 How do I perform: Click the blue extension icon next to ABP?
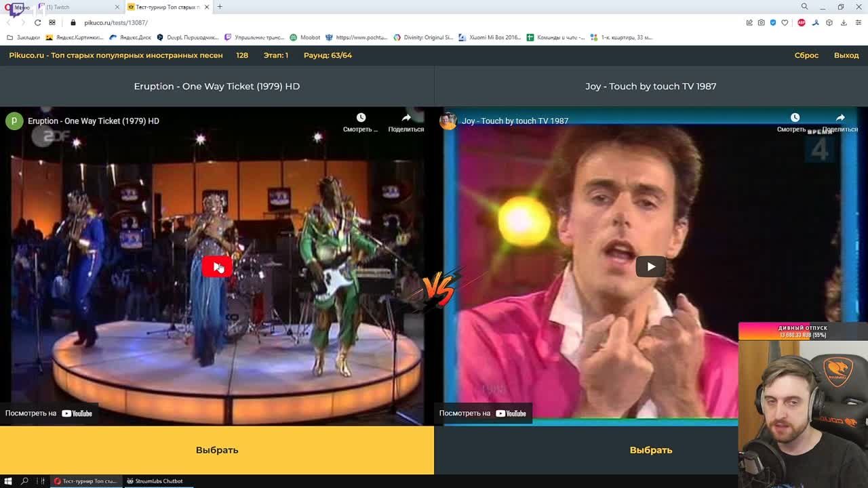(815, 22)
